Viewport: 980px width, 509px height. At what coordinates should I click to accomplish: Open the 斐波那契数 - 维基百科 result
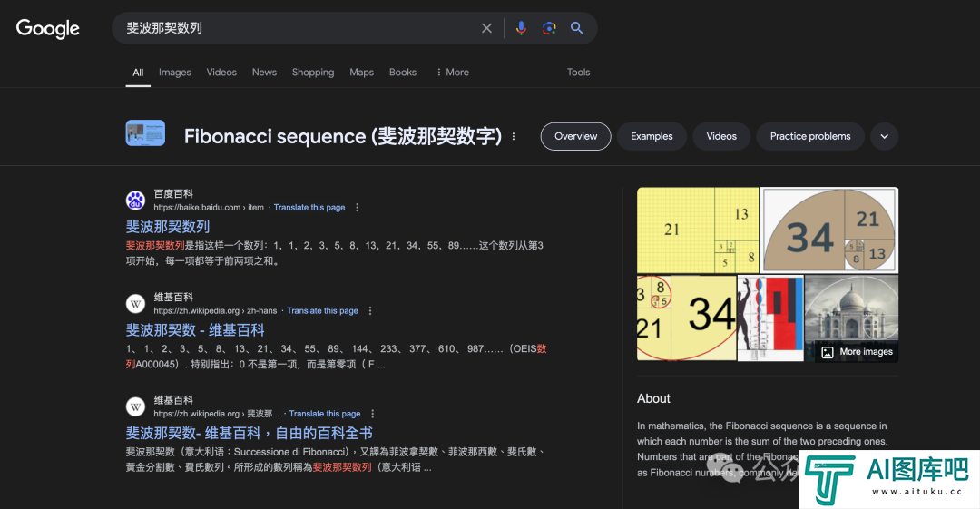click(195, 329)
